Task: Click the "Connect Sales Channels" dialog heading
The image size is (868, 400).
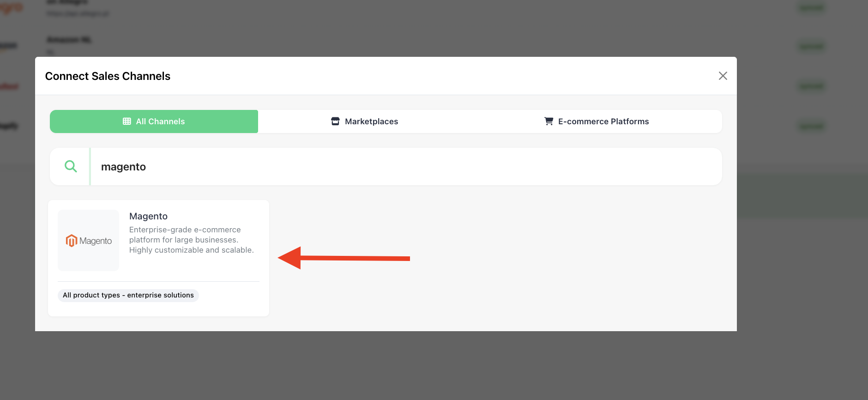Action: 108,76
